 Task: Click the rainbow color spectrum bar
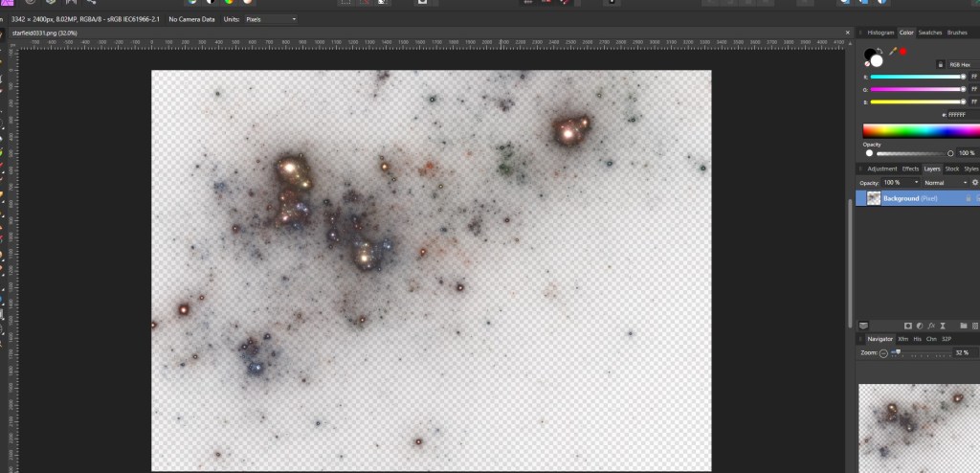[x=920, y=130]
